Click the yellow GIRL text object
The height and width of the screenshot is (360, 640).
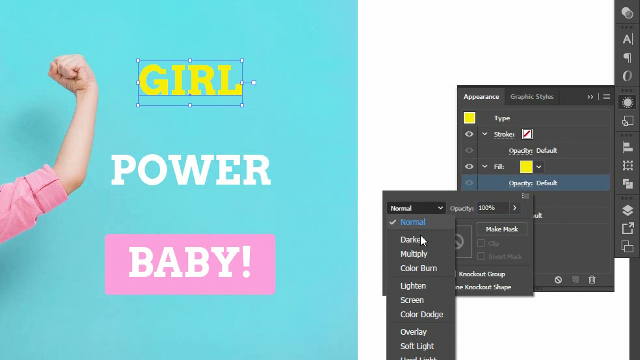pos(190,80)
